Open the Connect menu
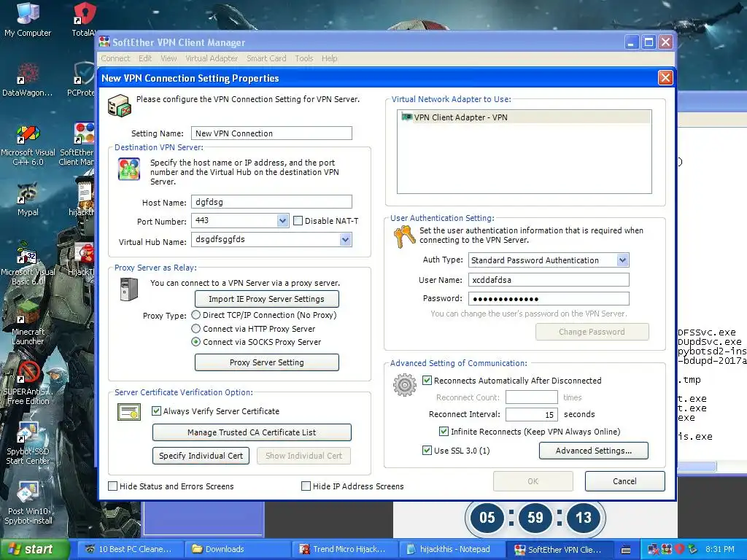The width and height of the screenshot is (747, 560). click(x=115, y=58)
